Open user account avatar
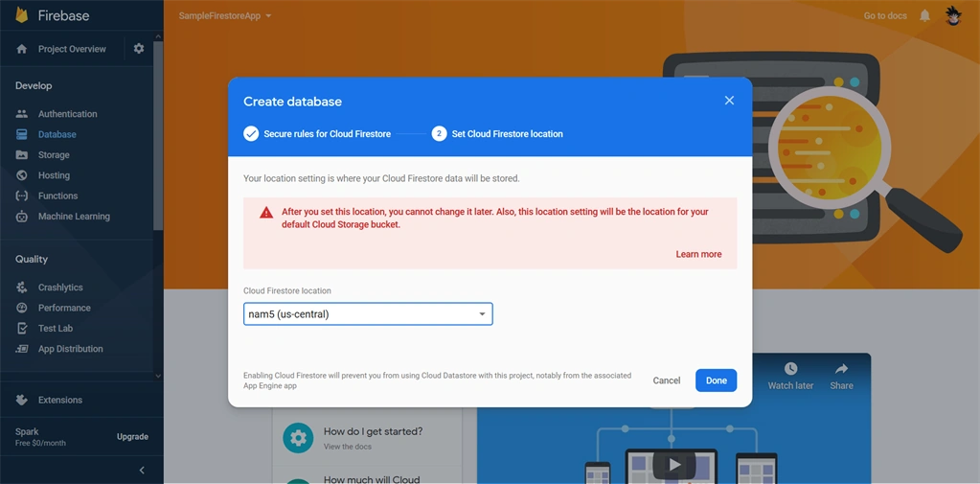980x484 pixels. point(953,15)
